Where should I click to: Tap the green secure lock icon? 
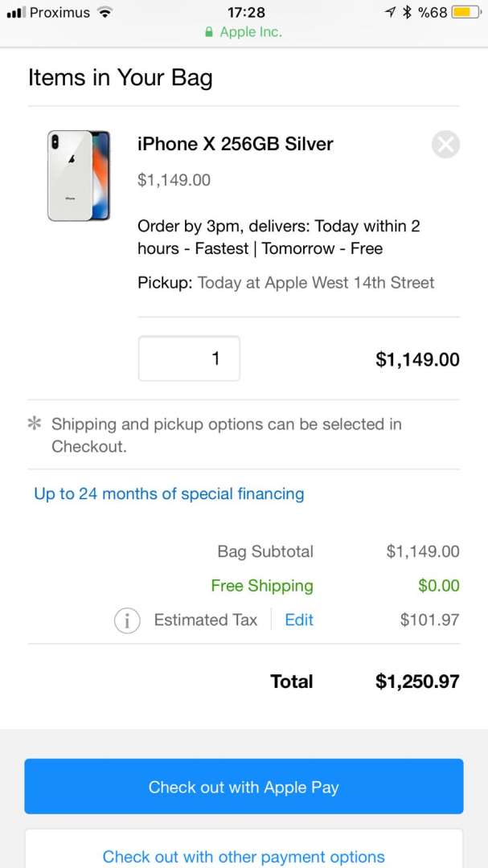coord(209,33)
